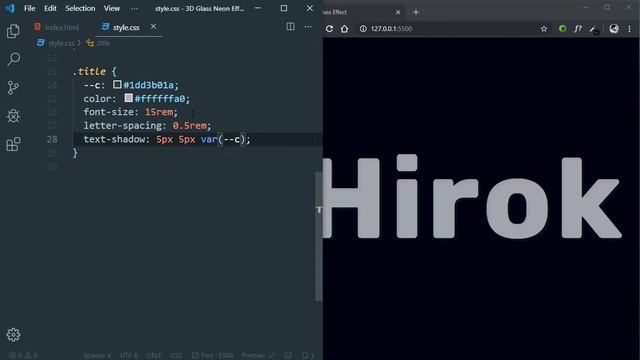Screen dimensions: 640x360
Task: Click the feedback smiley in the status bar
Action: [x=288, y=356]
